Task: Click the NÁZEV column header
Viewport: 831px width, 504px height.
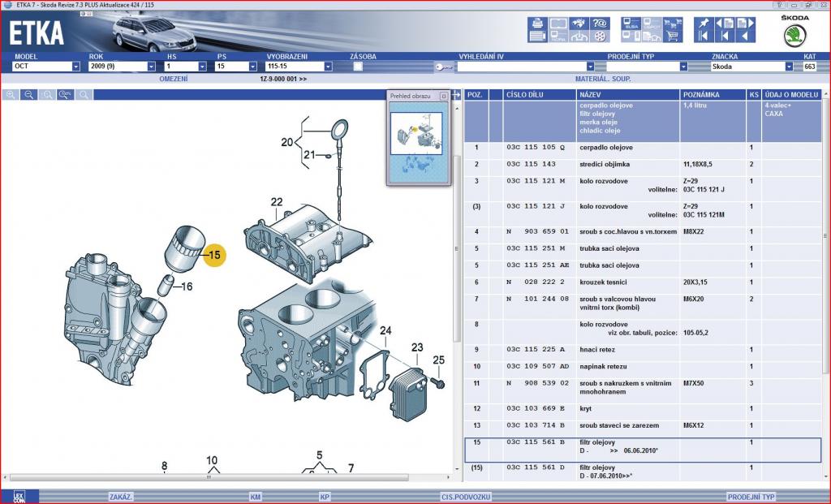Action: (x=627, y=95)
